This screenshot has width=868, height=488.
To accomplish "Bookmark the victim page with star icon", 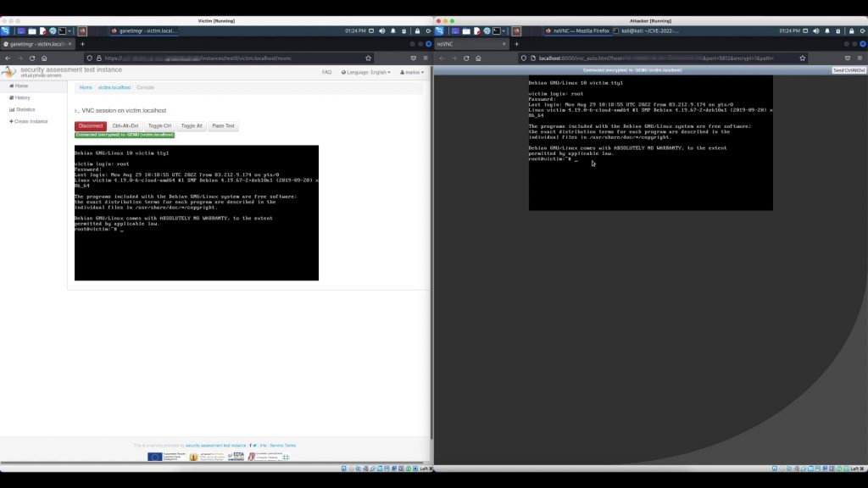I will point(368,58).
